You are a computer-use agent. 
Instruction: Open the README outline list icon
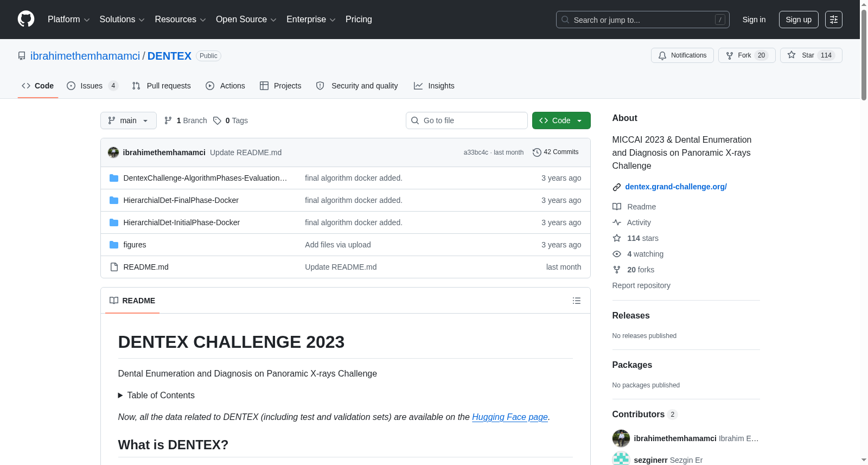[577, 301]
